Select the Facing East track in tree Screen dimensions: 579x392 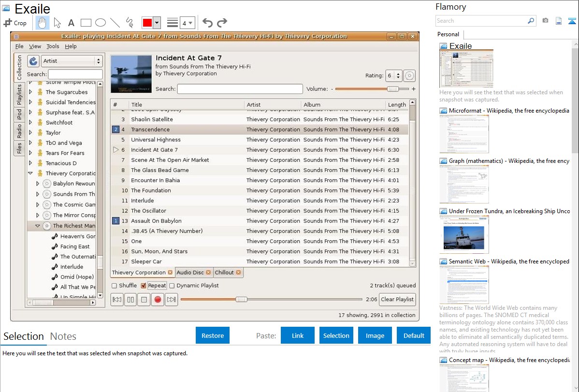(x=75, y=247)
